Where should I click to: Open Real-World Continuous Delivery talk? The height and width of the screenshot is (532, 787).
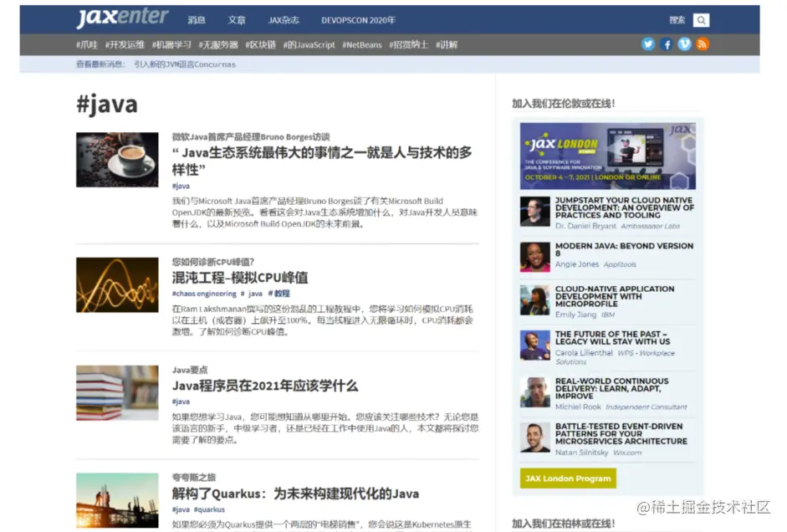612,388
